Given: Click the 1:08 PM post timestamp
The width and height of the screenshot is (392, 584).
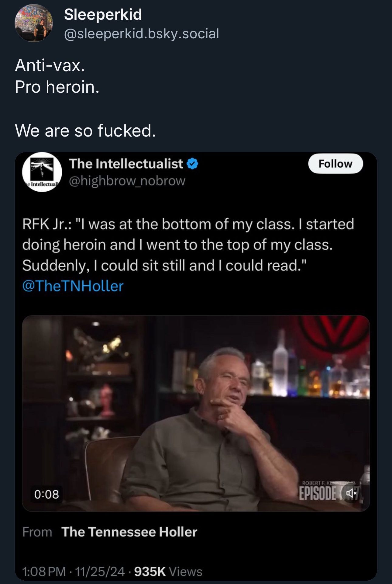Looking at the screenshot, I should pyautogui.click(x=44, y=572).
